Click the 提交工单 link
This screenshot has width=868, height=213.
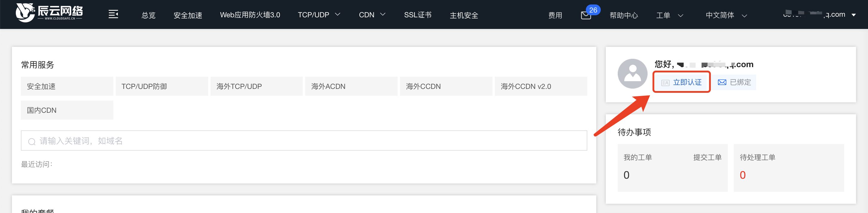(707, 158)
